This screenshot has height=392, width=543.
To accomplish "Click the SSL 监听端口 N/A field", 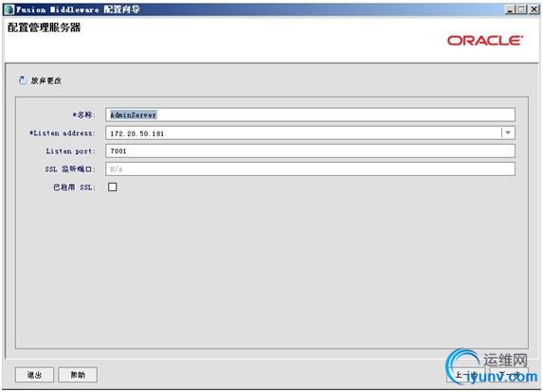I will (x=310, y=169).
